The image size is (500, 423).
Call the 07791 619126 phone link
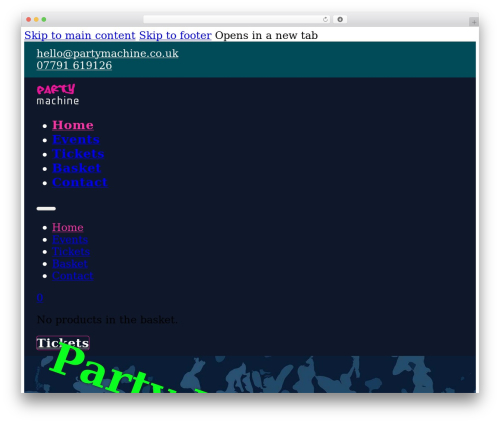point(74,65)
